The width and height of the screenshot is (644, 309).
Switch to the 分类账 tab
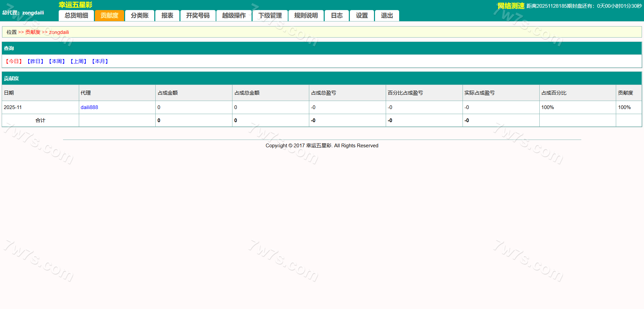click(x=140, y=16)
